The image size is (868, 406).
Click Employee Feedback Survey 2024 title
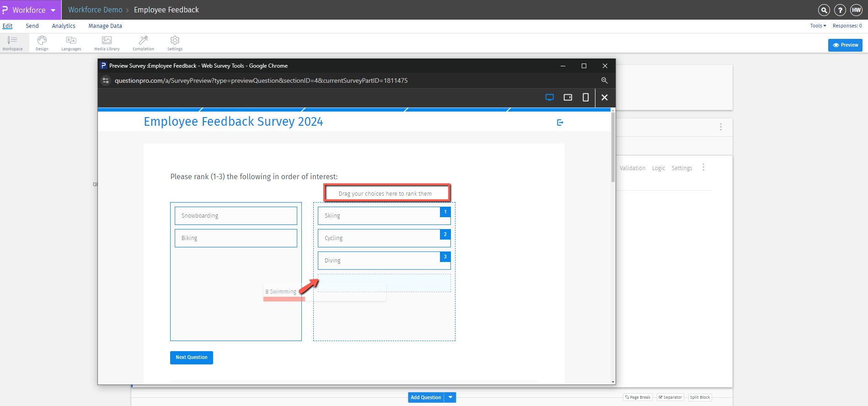tap(233, 122)
